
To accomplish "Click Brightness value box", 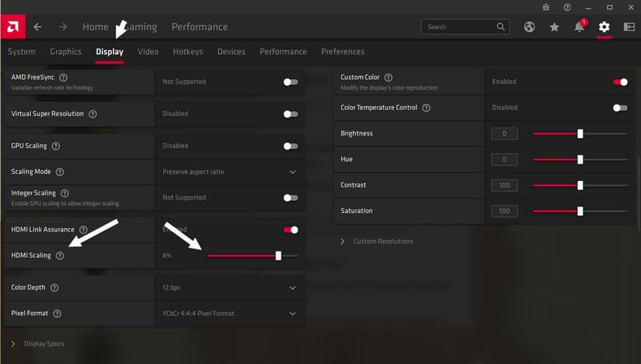I will click(504, 134).
